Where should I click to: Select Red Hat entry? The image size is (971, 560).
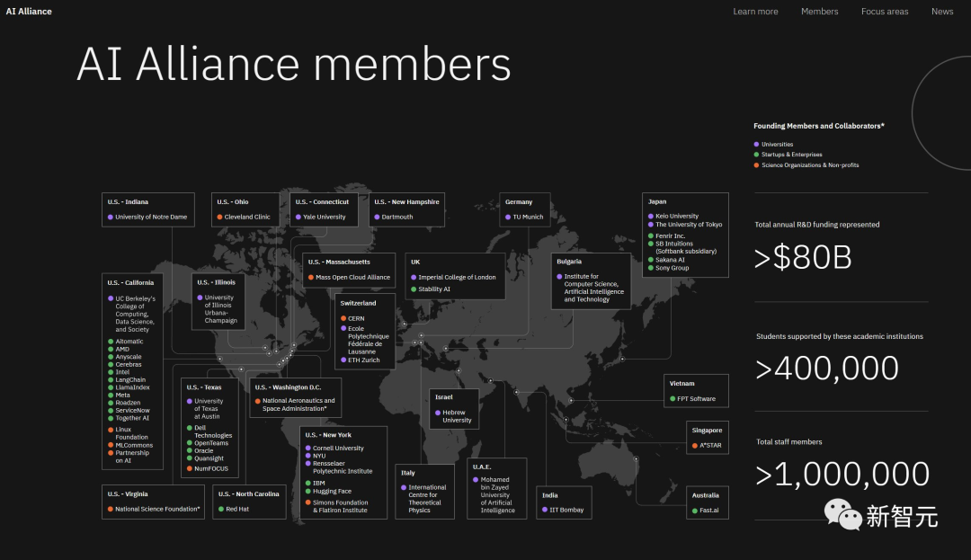pyautogui.click(x=234, y=510)
